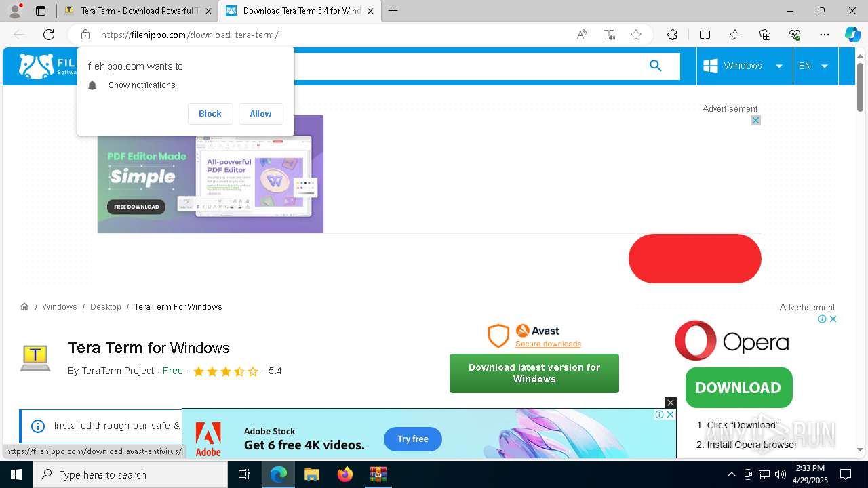The image size is (868, 488).
Task: Close the Opera ad with X
Action: (833, 319)
